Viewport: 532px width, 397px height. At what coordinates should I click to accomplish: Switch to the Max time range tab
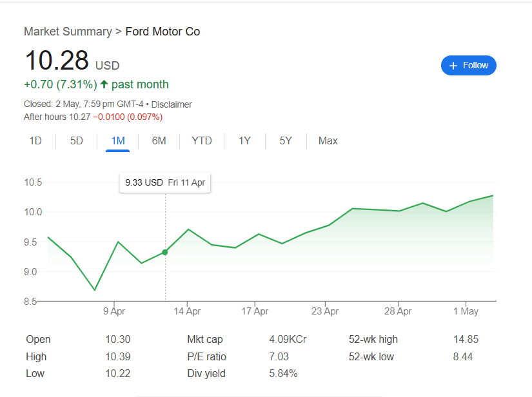tap(328, 140)
